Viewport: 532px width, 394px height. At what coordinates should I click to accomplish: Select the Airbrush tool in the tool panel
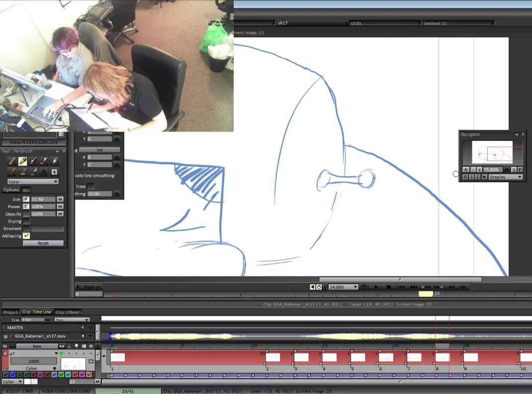(x=12, y=161)
